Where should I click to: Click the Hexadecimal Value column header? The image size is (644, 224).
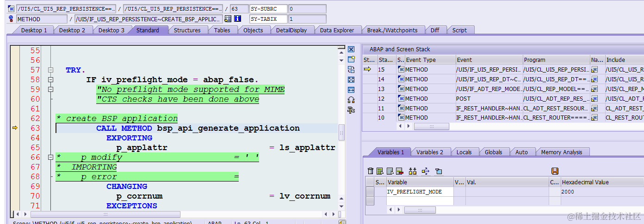click(x=601, y=182)
